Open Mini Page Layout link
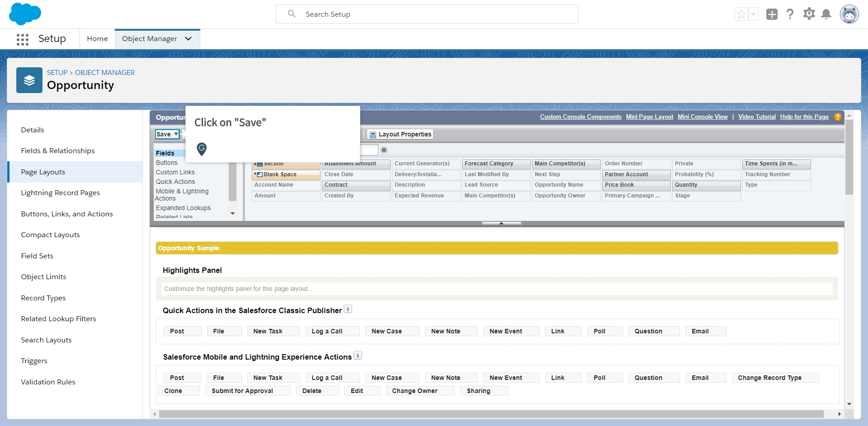Viewport: 868px width, 426px height. click(650, 117)
